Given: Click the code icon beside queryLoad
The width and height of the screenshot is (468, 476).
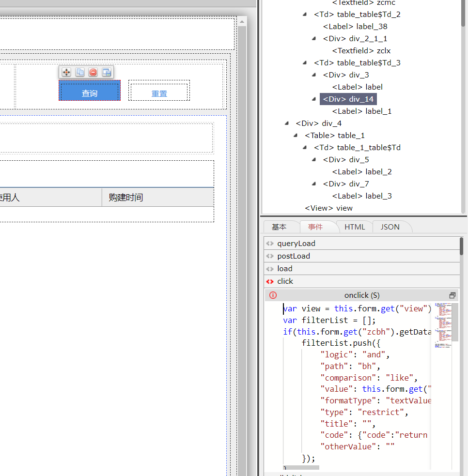Looking at the screenshot, I should [270, 244].
